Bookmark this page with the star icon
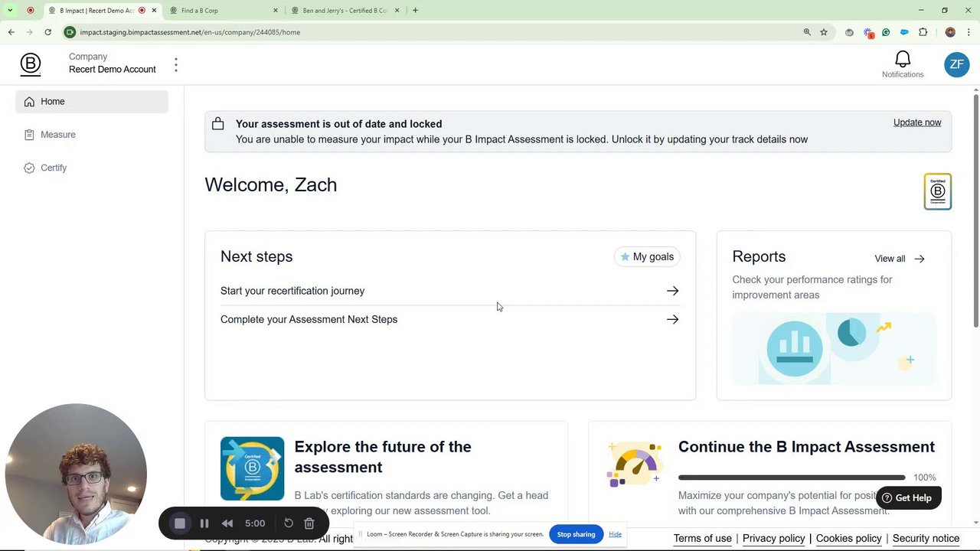This screenshot has height=551, width=980. click(824, 32)
